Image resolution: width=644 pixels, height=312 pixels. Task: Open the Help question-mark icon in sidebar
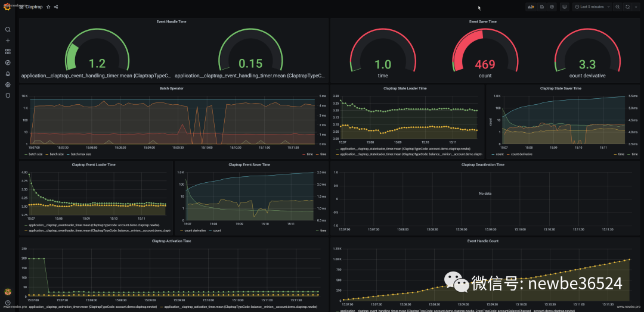tap(8, 303)
